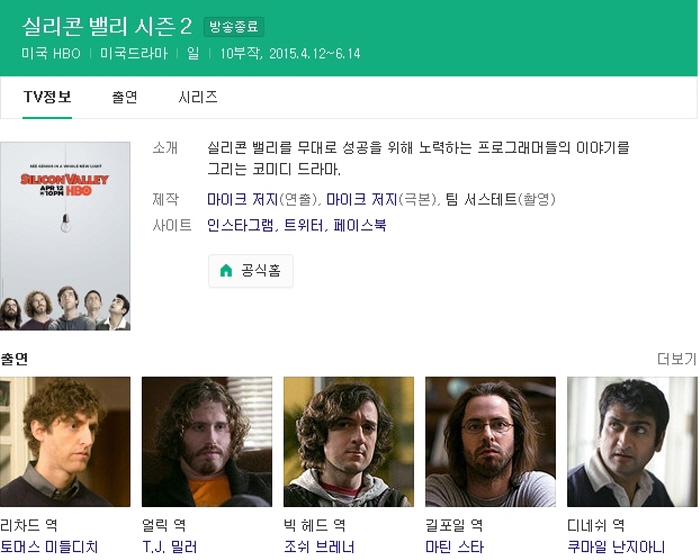Viewport: 700px width, 560px height.
Task: Select the 시리즈 series tab
Action: tap(198, 97)
